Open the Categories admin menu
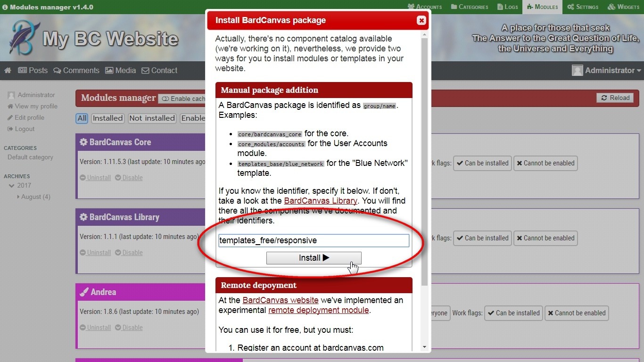 point(470,7)
